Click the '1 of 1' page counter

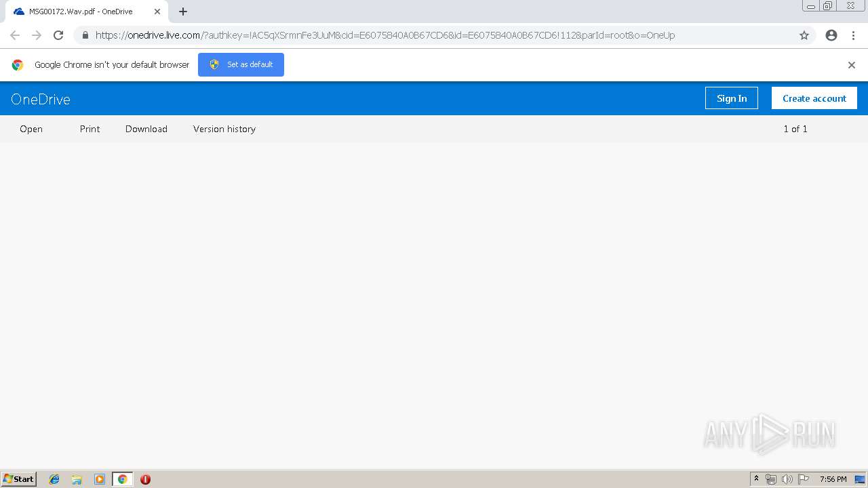pyautogui.click(x=795, y=129)
